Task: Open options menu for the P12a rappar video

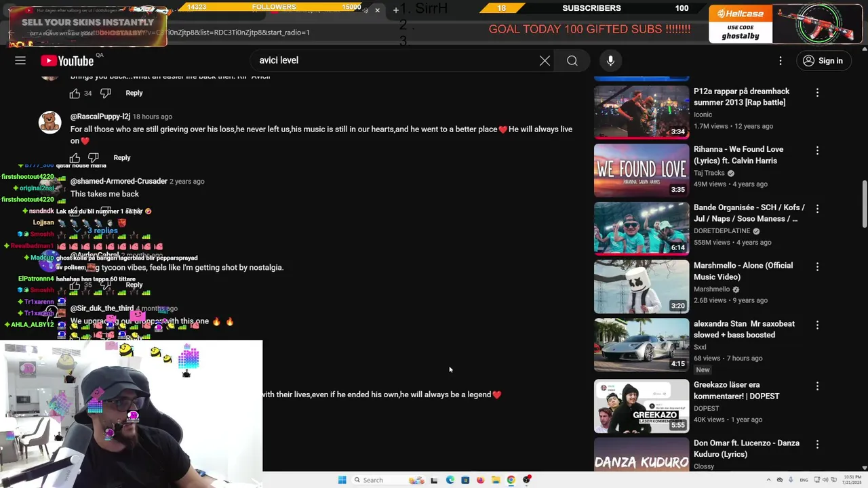Action: point(817,92)
